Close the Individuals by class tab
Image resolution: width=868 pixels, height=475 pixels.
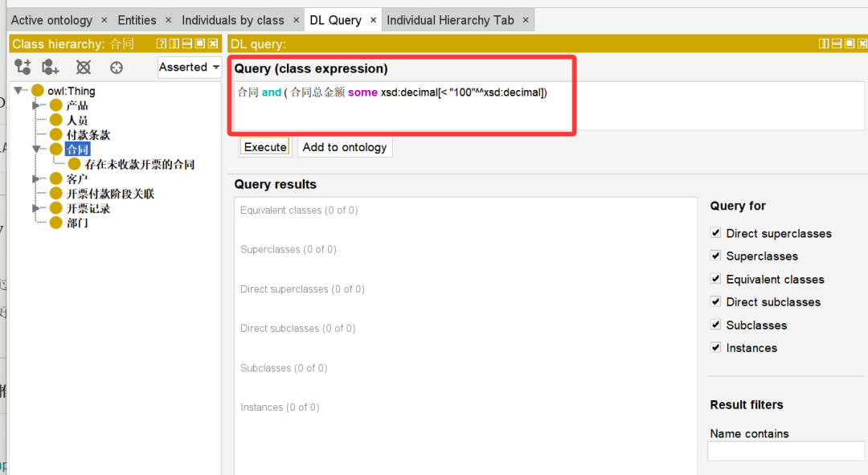(x=296, y=20)
